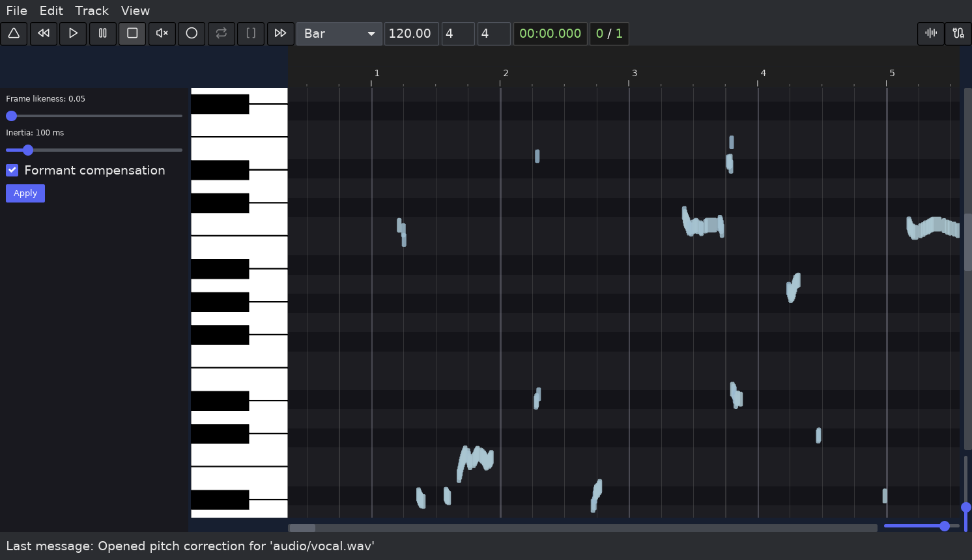Open the View menu

[x=135, y=10]
